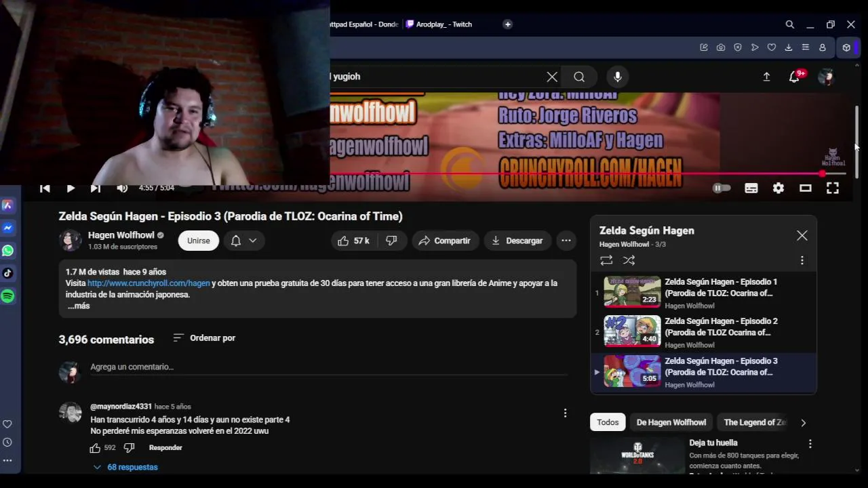The height and width of the screenshot is (488, 868).
Task: Click the edit page pencil toolbar icon
Action: [704, 47]
